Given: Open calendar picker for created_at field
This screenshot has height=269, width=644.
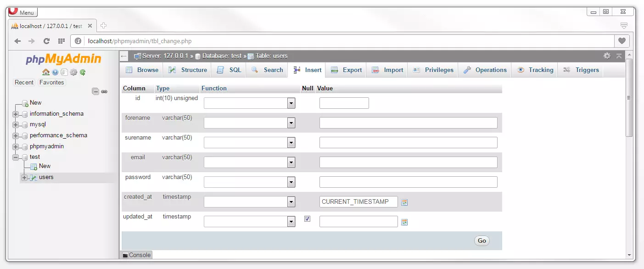Looking at the screenshot, I should pyautogui.click(x=404, y=202).
